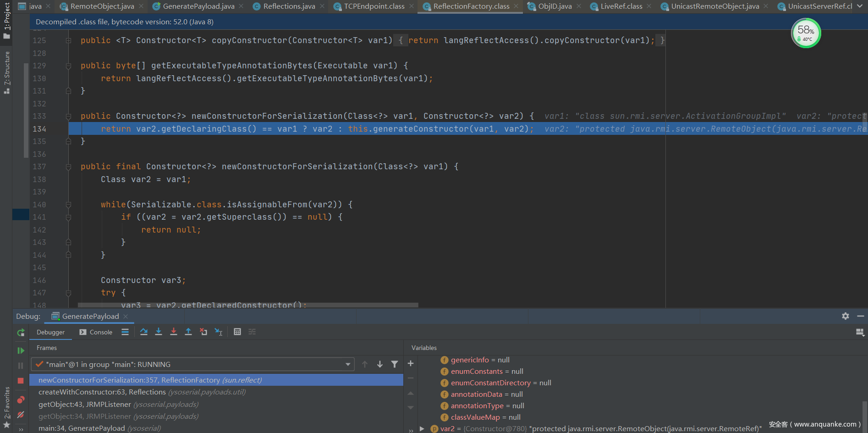Click the green Resume Program icon
868x433 pixels.
[21, 350]
